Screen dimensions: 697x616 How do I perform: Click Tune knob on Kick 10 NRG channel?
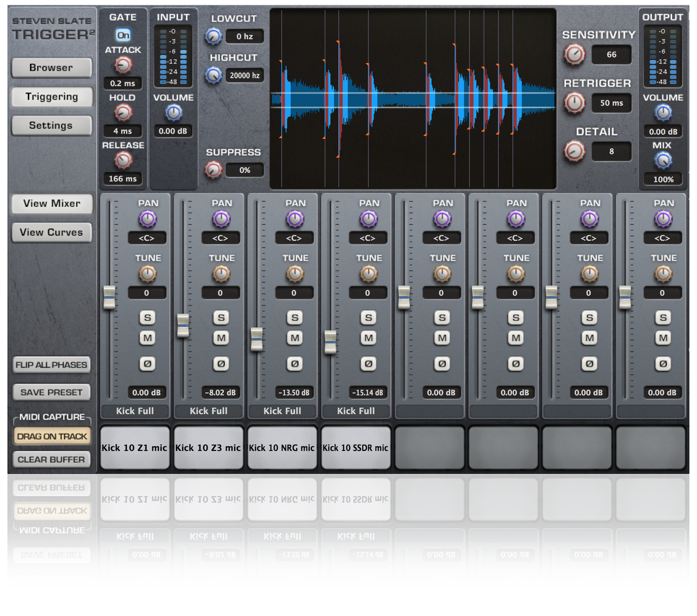295,274
